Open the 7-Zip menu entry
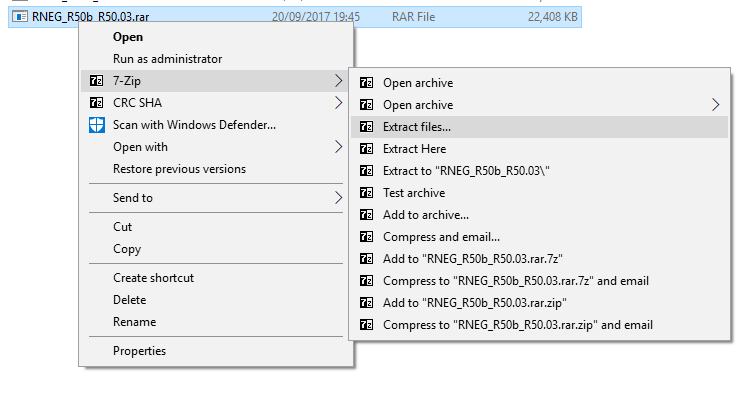743x396 pixels. (x=216, y=81)
